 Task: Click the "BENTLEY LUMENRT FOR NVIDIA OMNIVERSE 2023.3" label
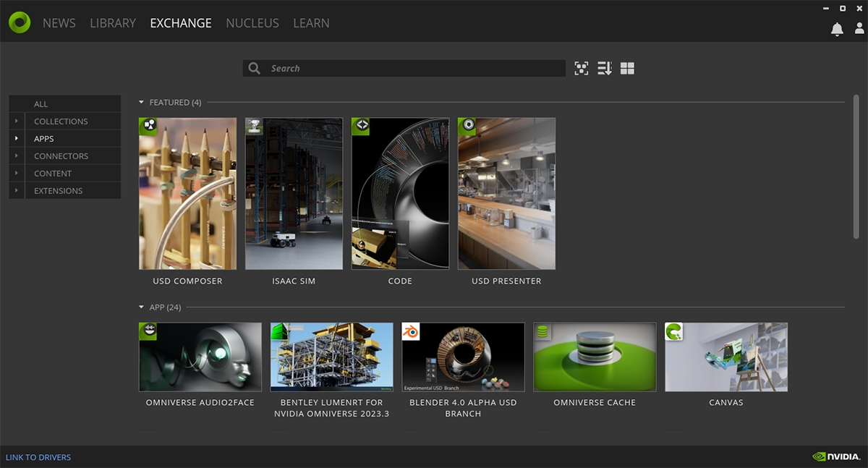click(332, 408)
